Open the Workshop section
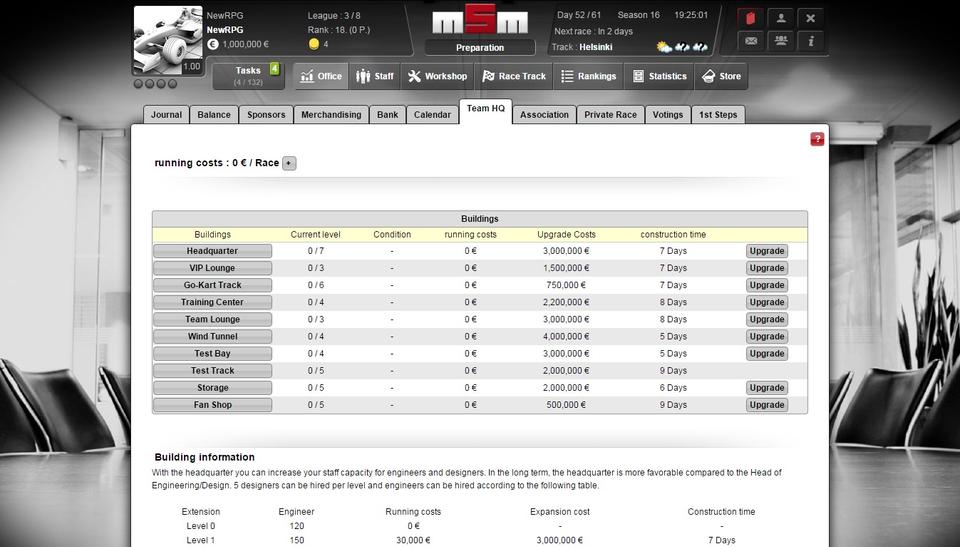 pyautogui.click(x=437, y=76)
